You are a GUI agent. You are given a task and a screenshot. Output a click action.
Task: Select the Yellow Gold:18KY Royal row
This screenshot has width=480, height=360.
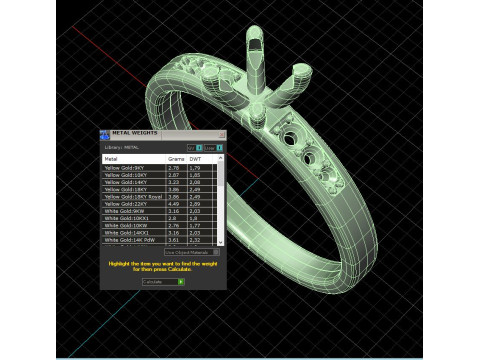159,197
